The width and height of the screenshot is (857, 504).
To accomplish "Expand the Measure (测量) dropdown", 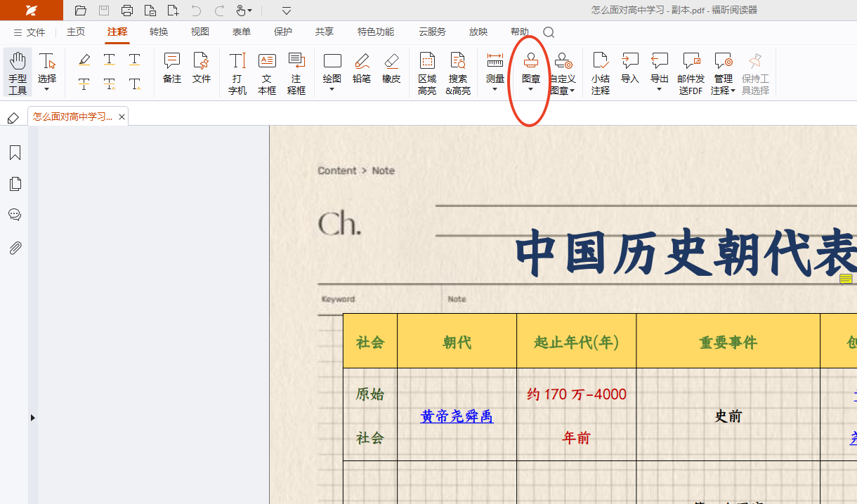I will [x=495, y=89].
